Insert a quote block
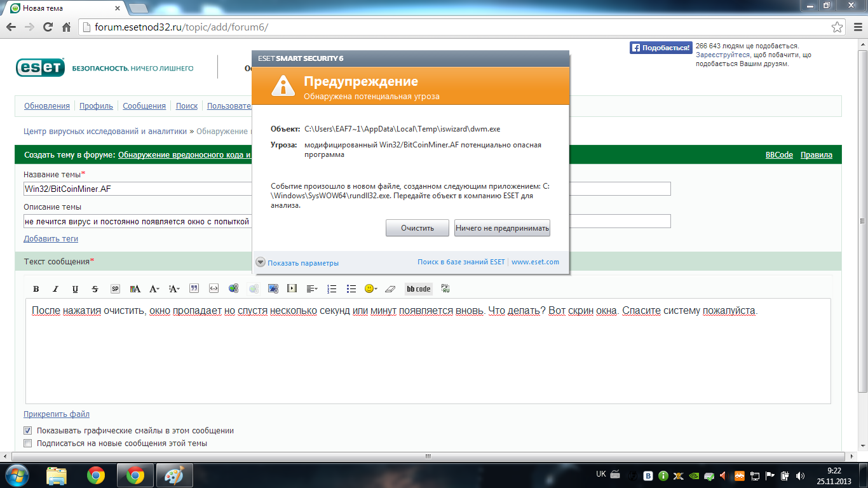 pos(194,288)
